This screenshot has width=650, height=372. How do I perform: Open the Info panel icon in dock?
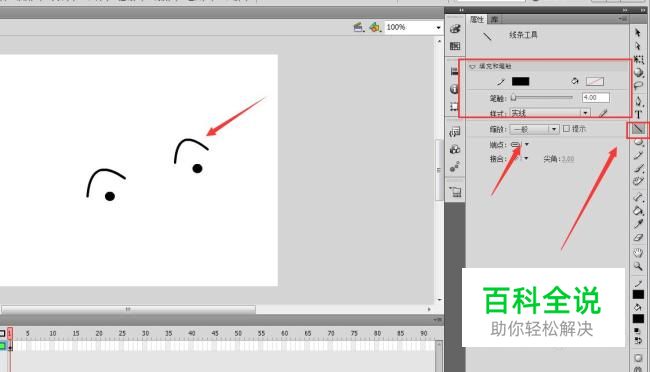pyautogui.click(x=454, y=89)
